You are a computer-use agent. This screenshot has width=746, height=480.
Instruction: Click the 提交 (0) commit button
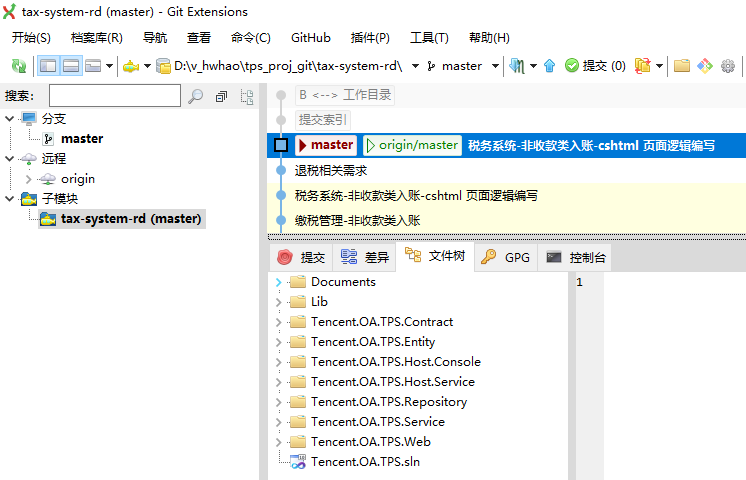(x=595, y=66)
